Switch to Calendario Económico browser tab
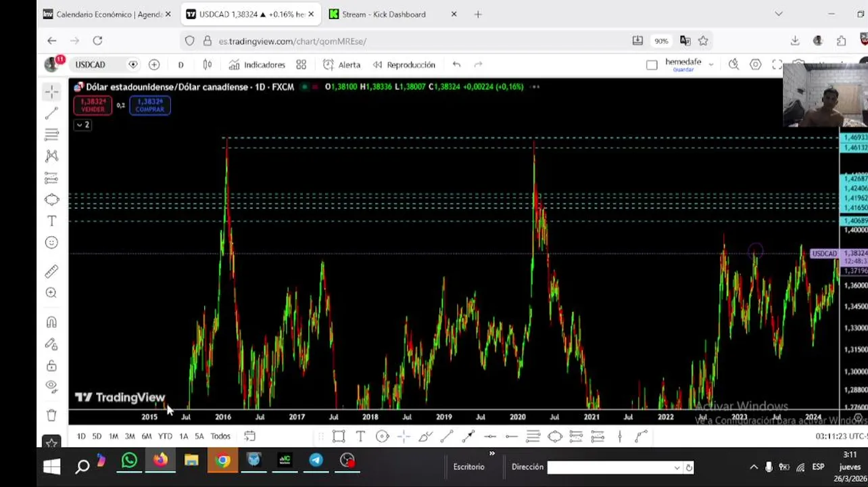The image size is (868, 487). coord(107,14)
